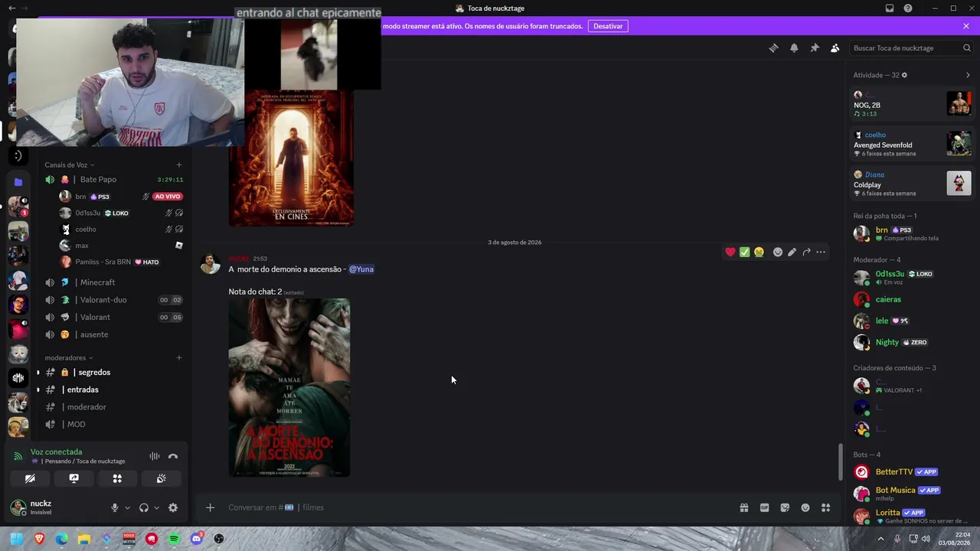Screen dimensions: 980x551
Task: Open the NOG, 2B activity card
Action: tap(912, 103)
